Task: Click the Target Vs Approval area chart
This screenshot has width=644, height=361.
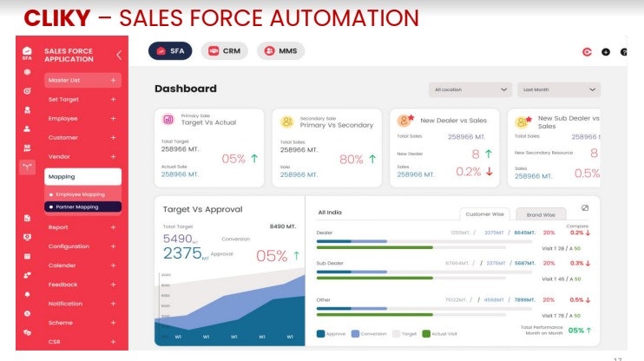Action: pyautogui.click(x=230, y=306)
